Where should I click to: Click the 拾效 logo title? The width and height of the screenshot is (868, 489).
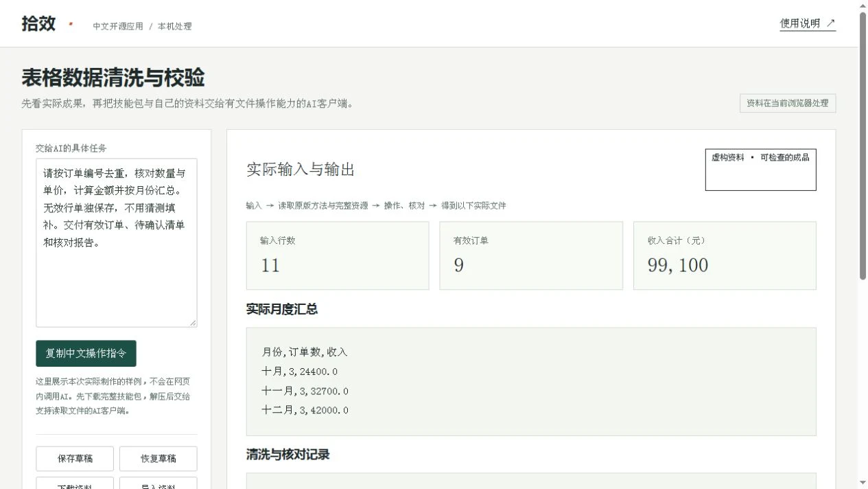point(38,23)
